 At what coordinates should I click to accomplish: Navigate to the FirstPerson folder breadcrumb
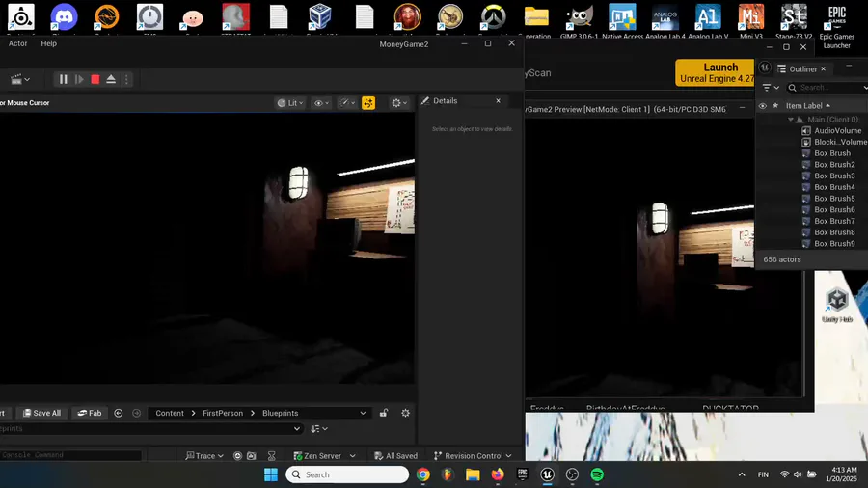(223, 413)
